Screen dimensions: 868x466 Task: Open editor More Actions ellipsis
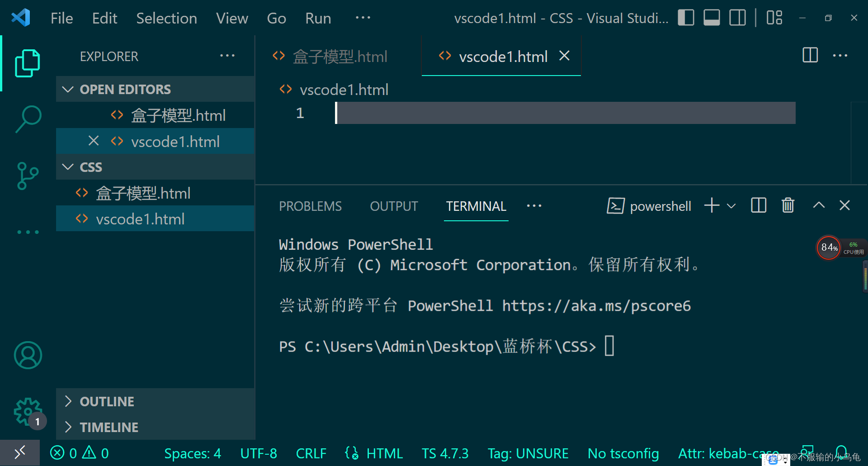(x=840, y=56)
